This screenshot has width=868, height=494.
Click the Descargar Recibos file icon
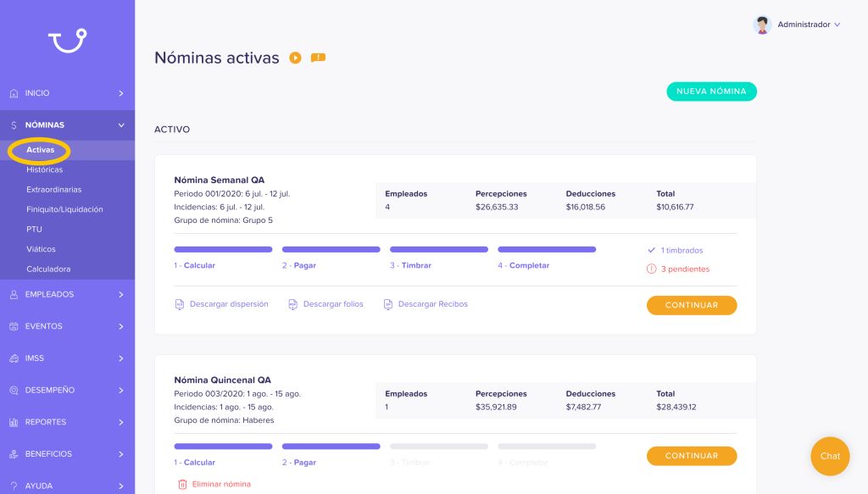coord(387,304)
